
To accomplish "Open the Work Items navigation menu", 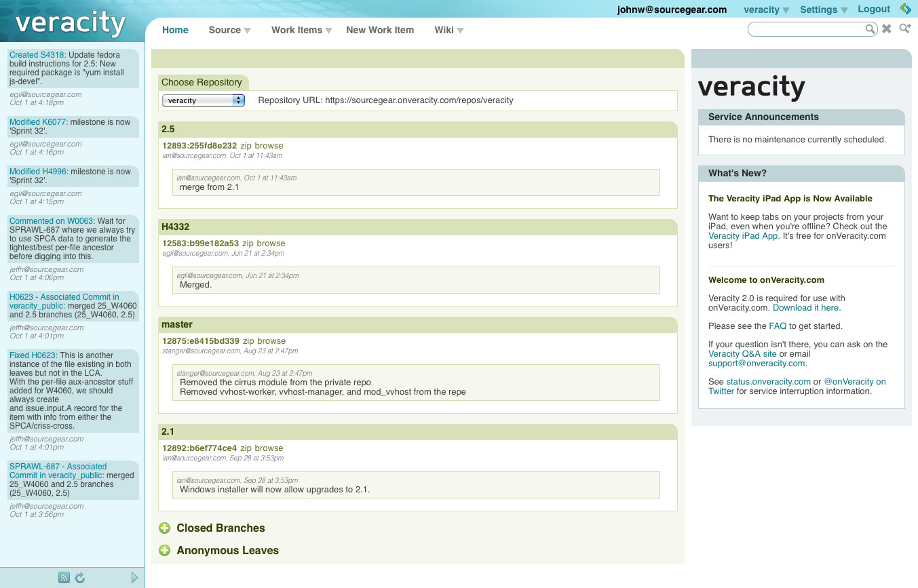I will 301,30.
